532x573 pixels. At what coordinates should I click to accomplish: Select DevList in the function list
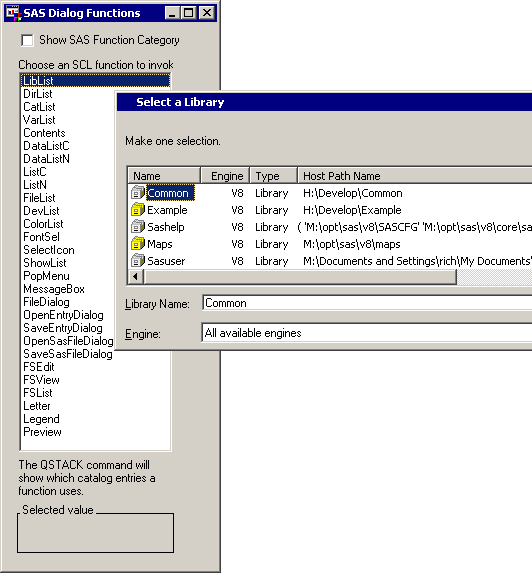point(41,211)
